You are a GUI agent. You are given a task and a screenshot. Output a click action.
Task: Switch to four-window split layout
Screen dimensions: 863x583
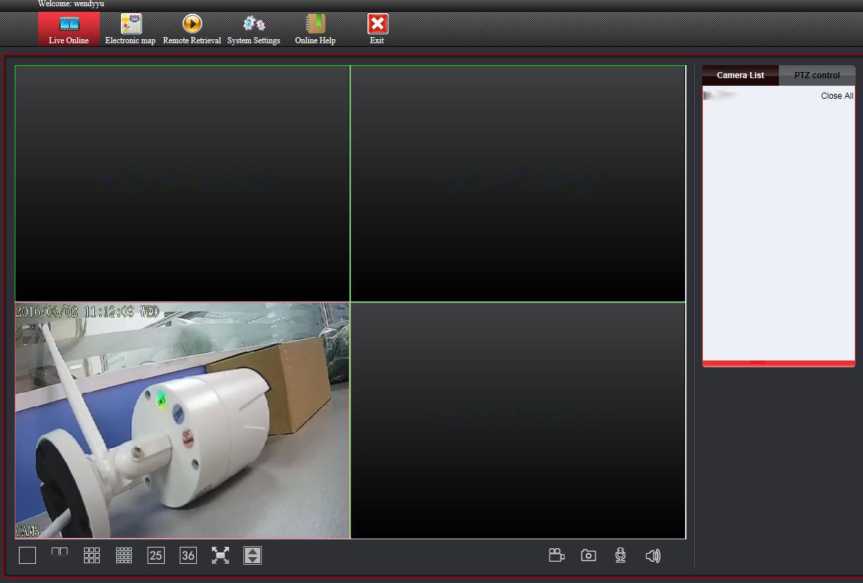60,552
